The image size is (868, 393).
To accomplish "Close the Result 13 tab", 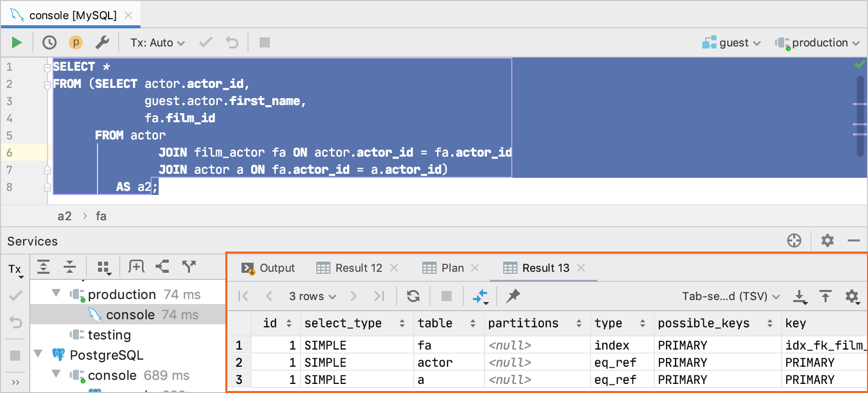I will (x=581, y=268).
